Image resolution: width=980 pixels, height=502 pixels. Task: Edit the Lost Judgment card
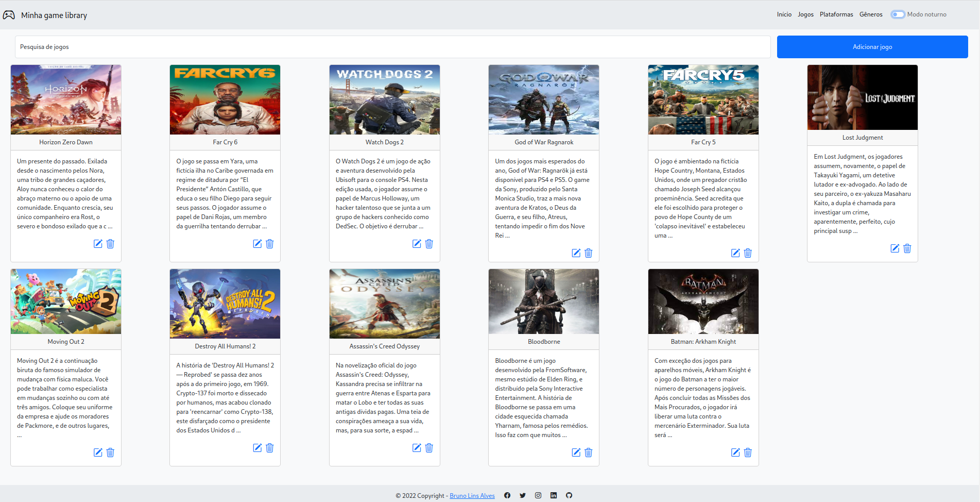(x=895, y=248)
